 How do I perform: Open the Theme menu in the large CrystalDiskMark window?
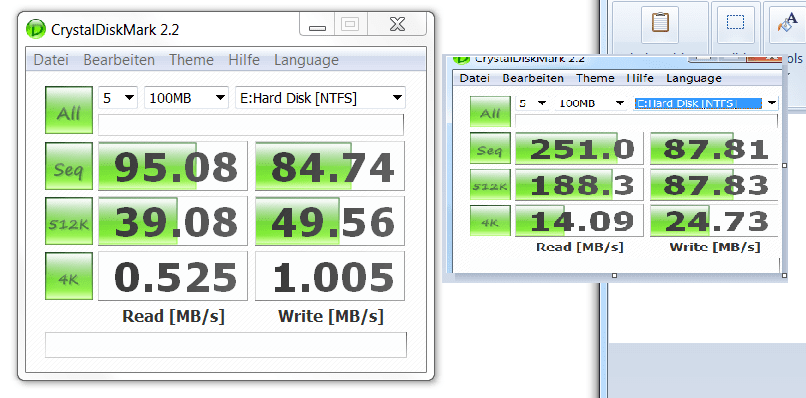(x=191, y=60)
